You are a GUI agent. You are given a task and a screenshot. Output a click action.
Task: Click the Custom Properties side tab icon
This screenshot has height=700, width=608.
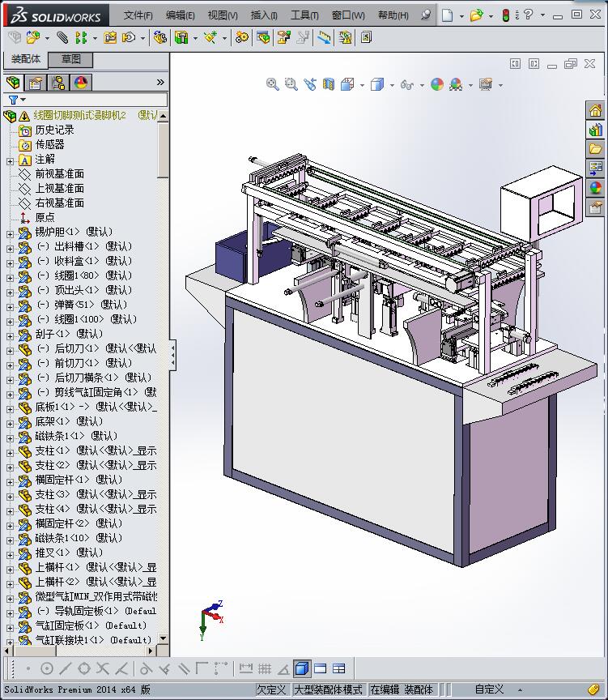[596, 207]
